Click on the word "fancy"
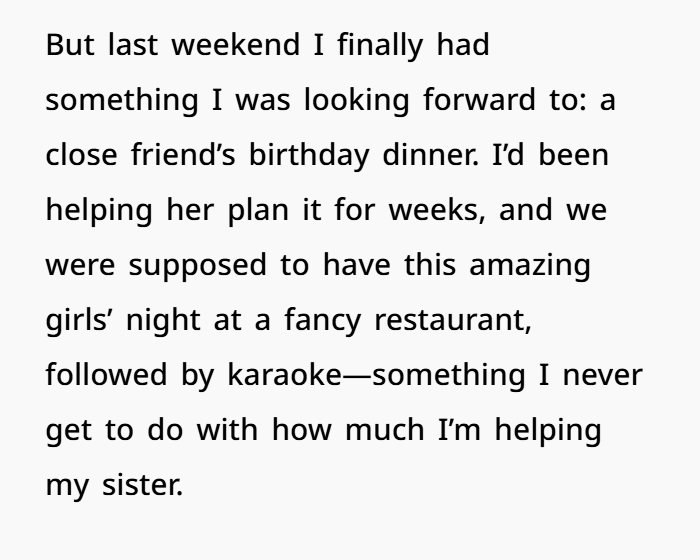This screenshot has width=700, height=560. [x=322, y=321]
